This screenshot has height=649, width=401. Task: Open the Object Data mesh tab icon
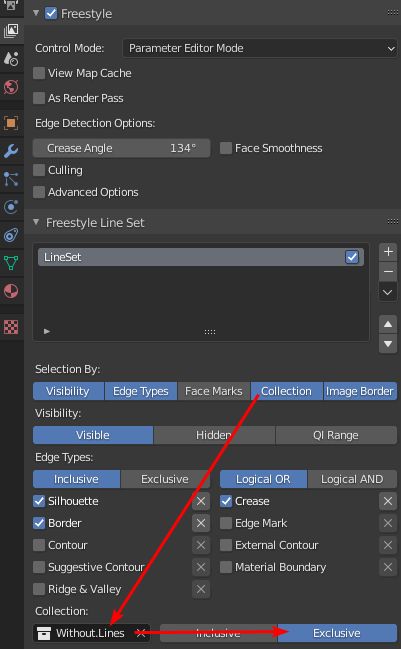click(x=11, y=263)
